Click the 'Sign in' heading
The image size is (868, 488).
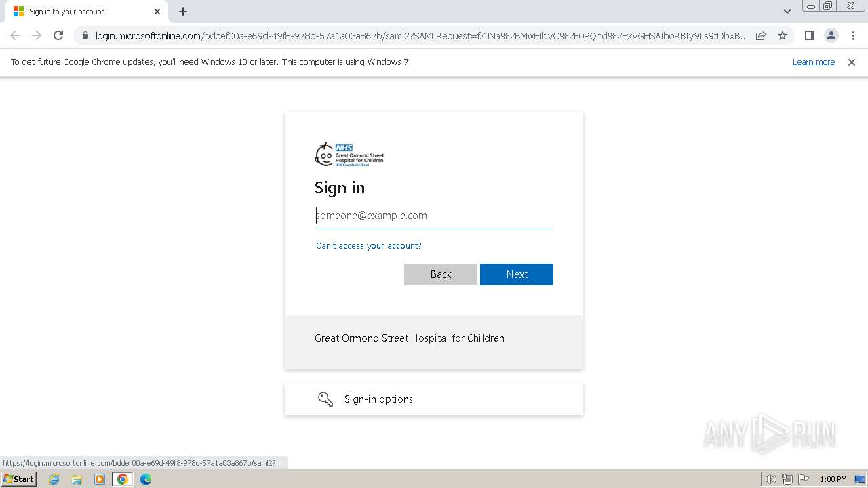pyautogui.click(x=340, y=188)
